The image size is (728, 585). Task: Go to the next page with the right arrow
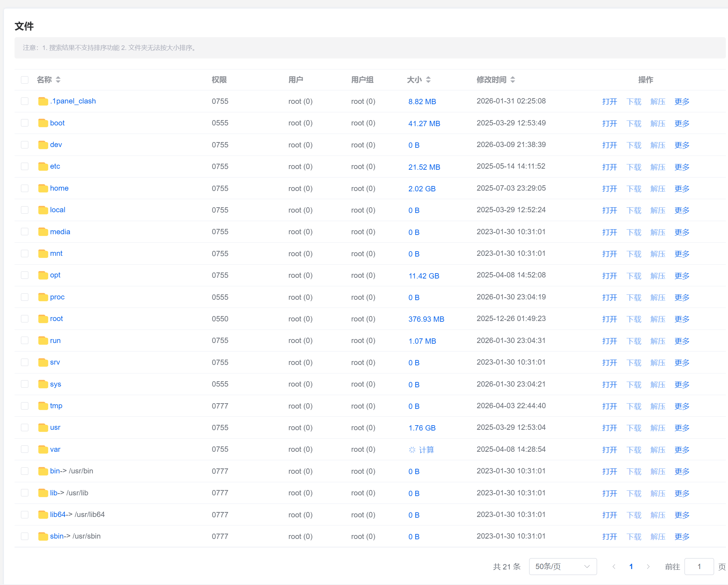(648, 567)
